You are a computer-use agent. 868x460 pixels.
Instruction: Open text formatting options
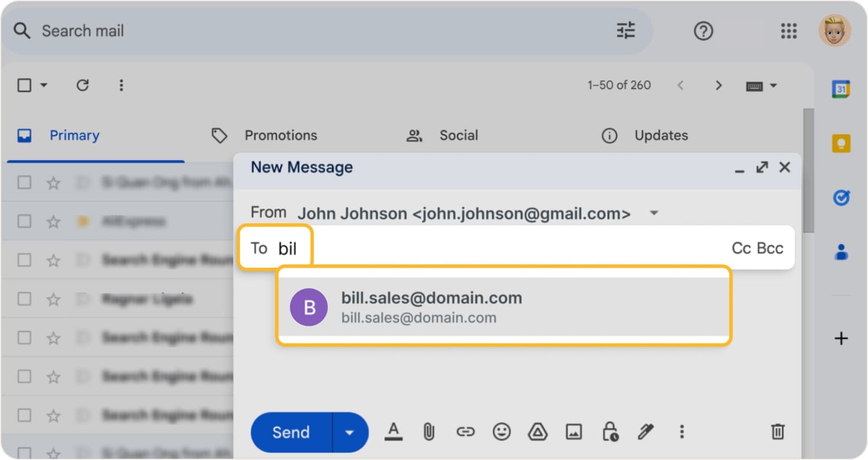[393, 432]
